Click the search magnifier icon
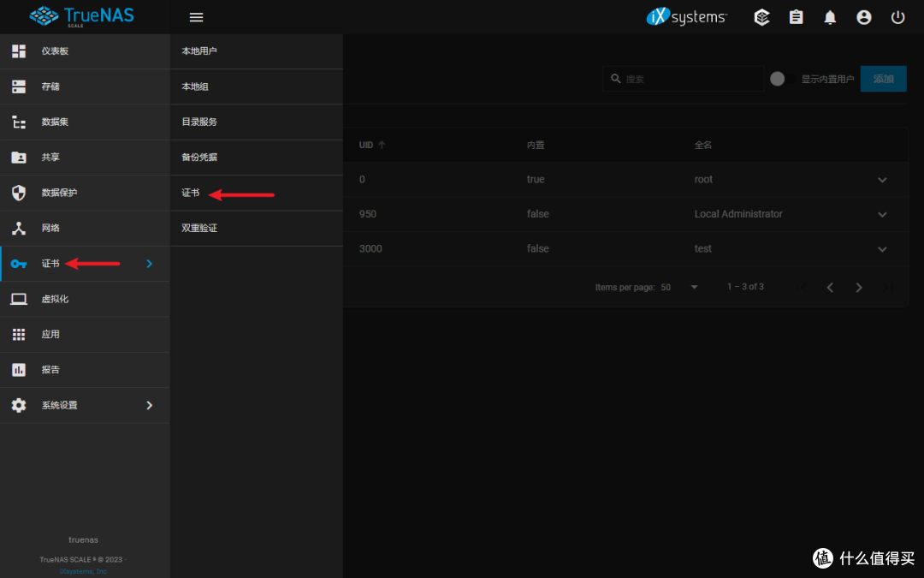Screen dimensions: 924x578 pyautogui.click(x=616, y=79)
